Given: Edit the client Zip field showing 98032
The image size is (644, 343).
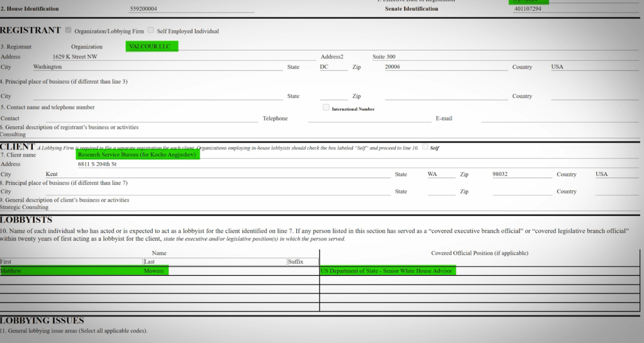Looking at the screenshot, I should click(x=521, y=174).
